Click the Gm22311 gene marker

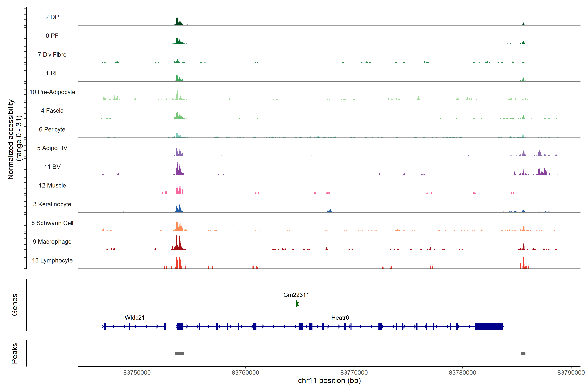296,303
